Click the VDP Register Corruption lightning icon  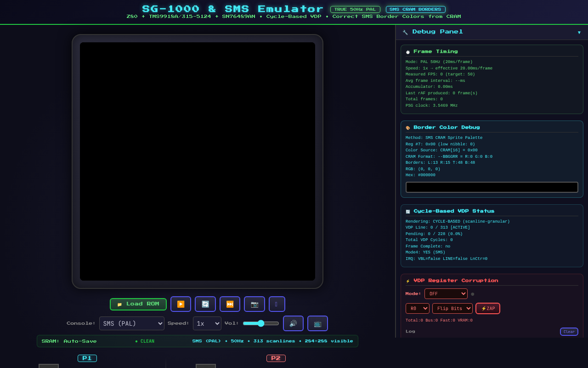[408, 281]
